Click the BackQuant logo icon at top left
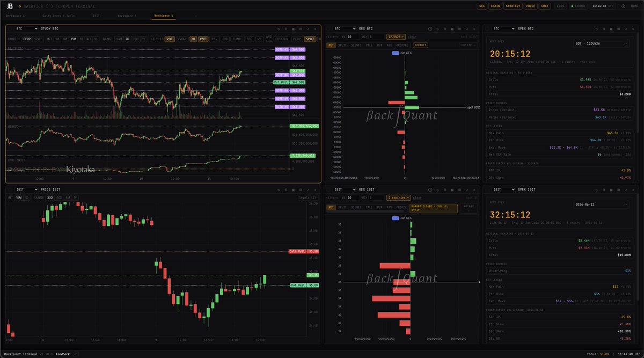This screenshot has height=358, width=644. 10,6
